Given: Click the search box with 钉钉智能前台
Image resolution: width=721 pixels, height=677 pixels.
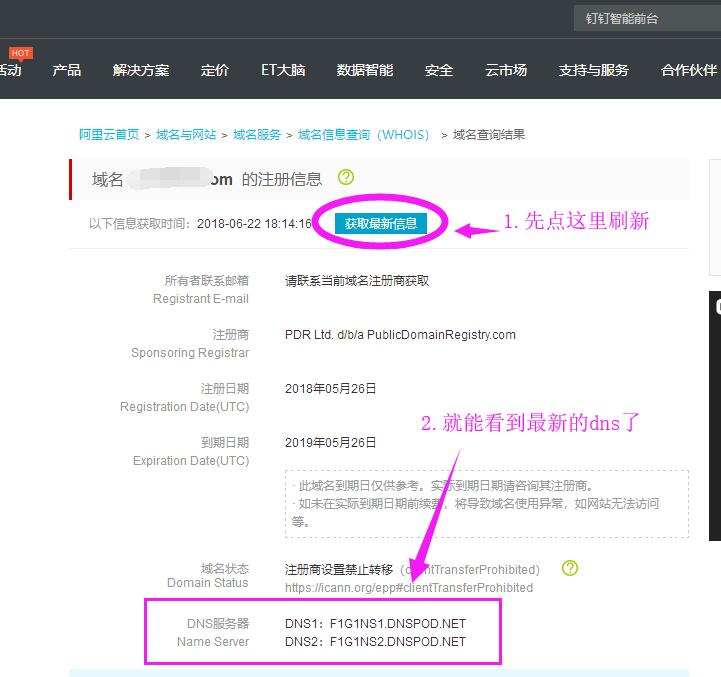Looking at the screenshot, I should coord(647,18).
